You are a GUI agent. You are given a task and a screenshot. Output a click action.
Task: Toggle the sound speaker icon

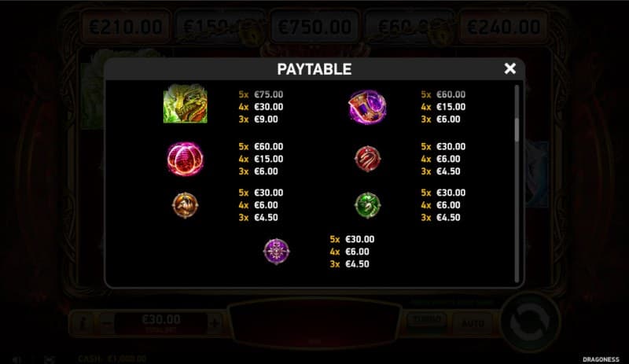click(17, 359)
